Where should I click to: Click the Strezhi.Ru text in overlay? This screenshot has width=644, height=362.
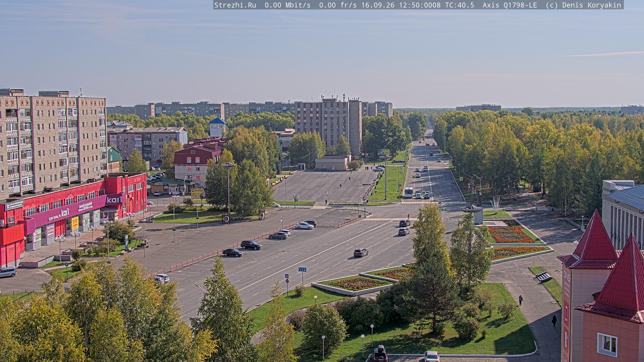tap(235, 5)
